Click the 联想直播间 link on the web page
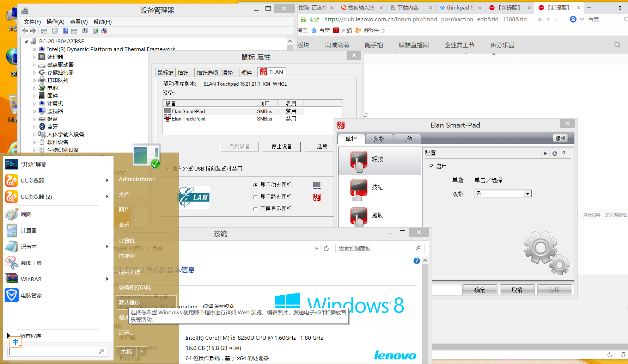Screen dimensions: 628x364 pyautogui.click(x=414, y=45)
